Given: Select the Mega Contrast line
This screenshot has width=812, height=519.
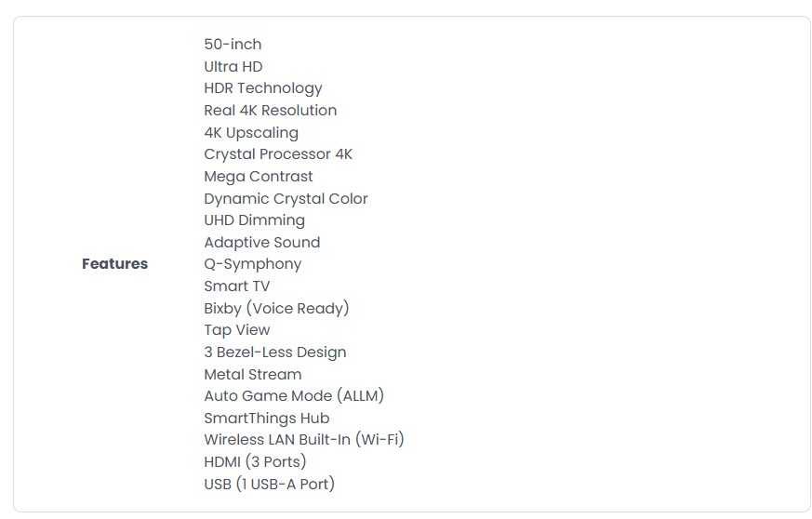Looking at the screenshot, I should click(259, 176).
